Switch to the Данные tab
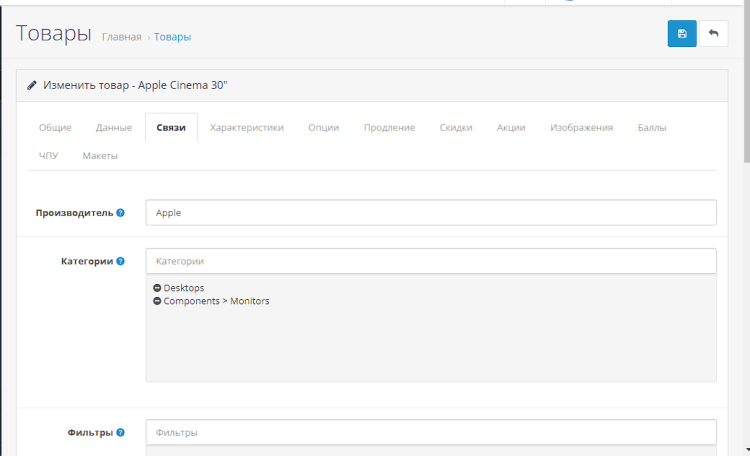The height and width of the screenshot is (456, 750). pos(114,128)
